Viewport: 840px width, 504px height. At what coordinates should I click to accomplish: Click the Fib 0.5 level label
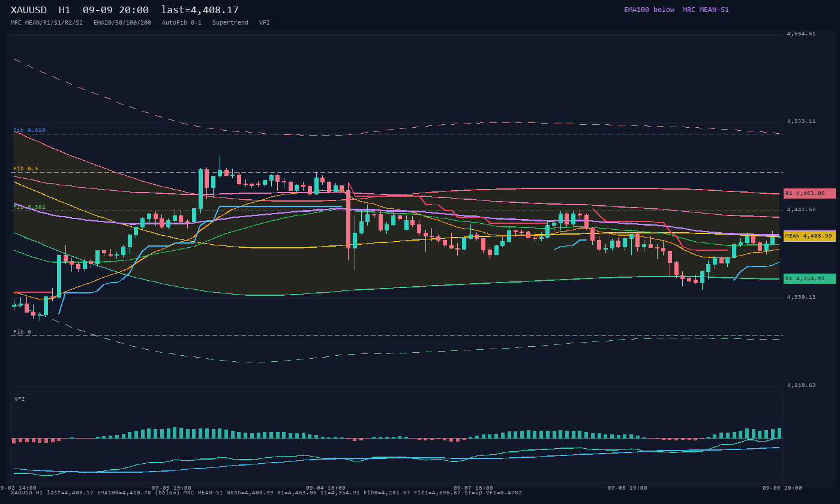pos(26,169)
